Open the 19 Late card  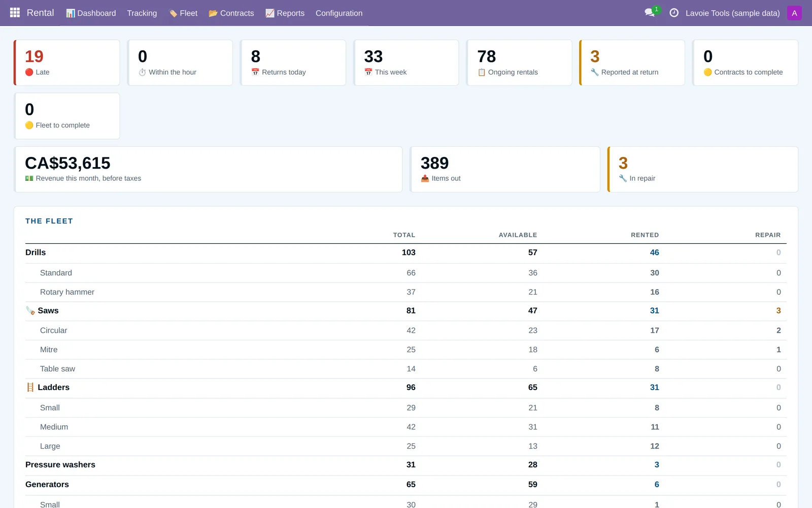[66, 62]
